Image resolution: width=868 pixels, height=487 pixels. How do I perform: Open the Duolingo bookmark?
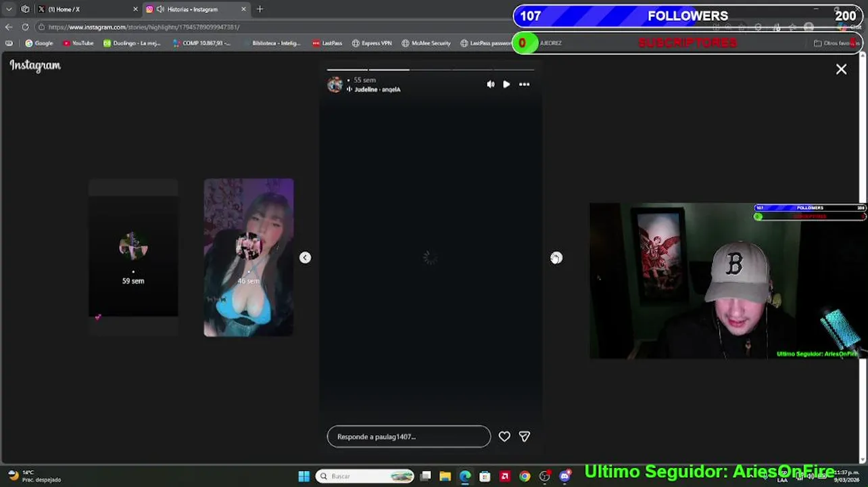pos(132,43)
